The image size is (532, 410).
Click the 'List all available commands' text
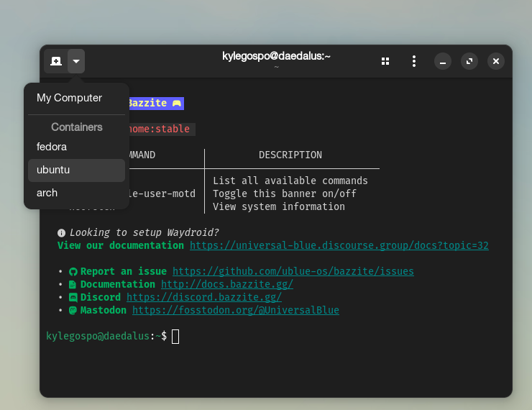[290, 181]
